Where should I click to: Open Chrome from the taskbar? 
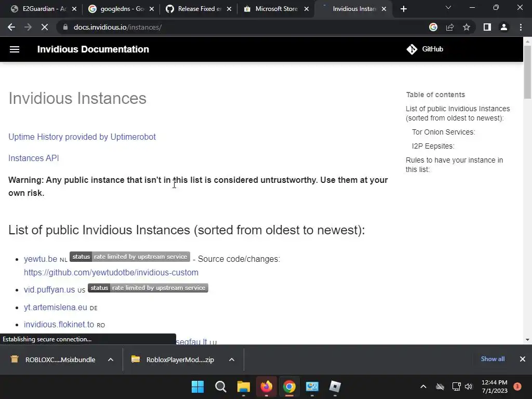[289, 387]
